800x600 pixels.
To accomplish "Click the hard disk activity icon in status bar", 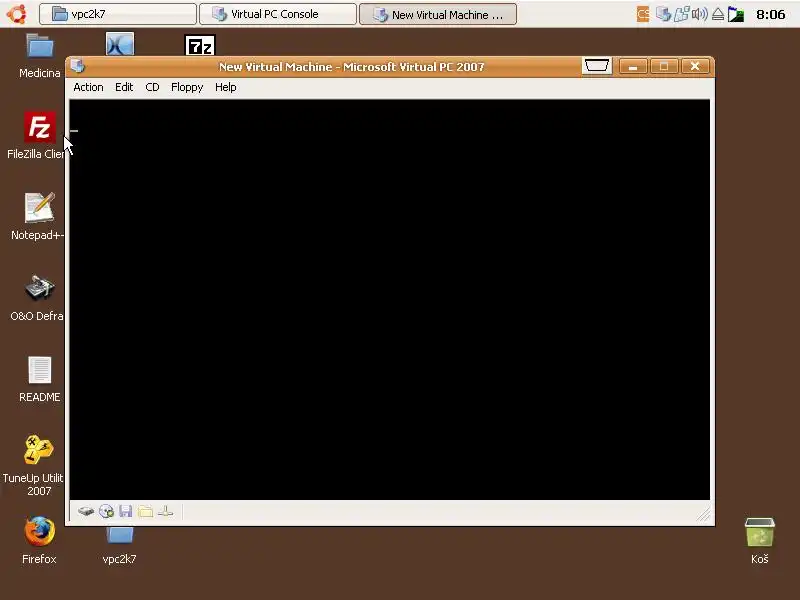I will pyautogui.click(x=86, y=511).
